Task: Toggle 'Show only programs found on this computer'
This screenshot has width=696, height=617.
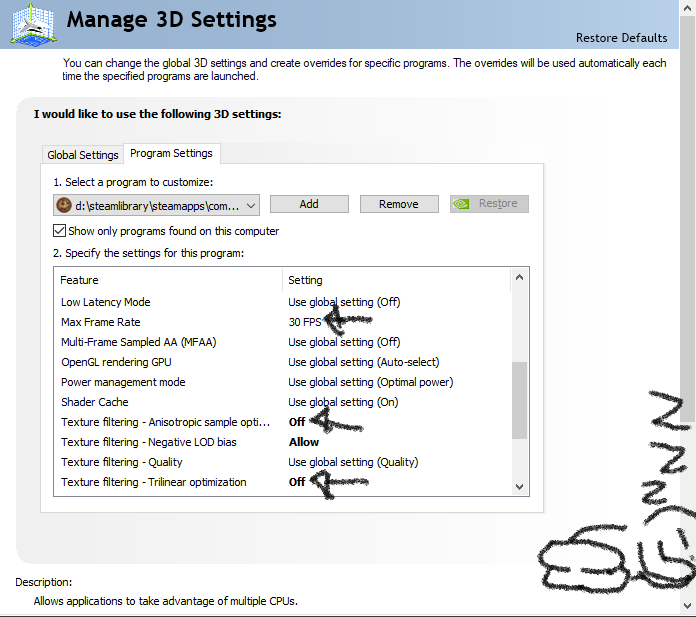Action: click(60, 231)
